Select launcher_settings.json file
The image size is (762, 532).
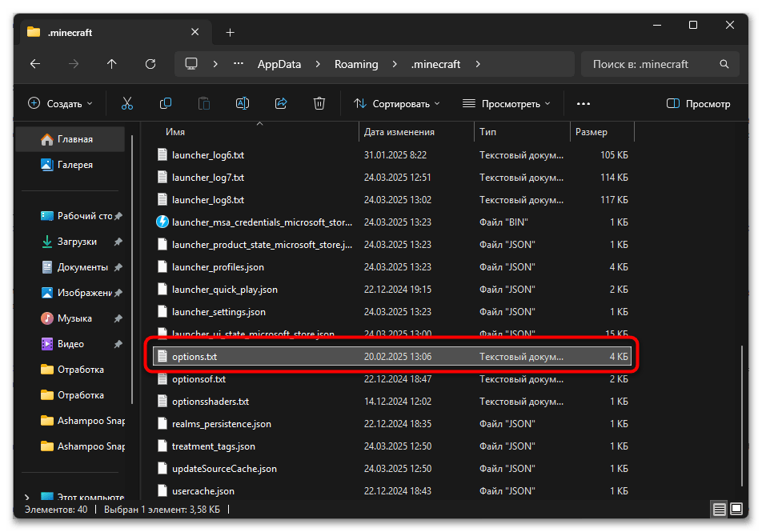(392, 312)
